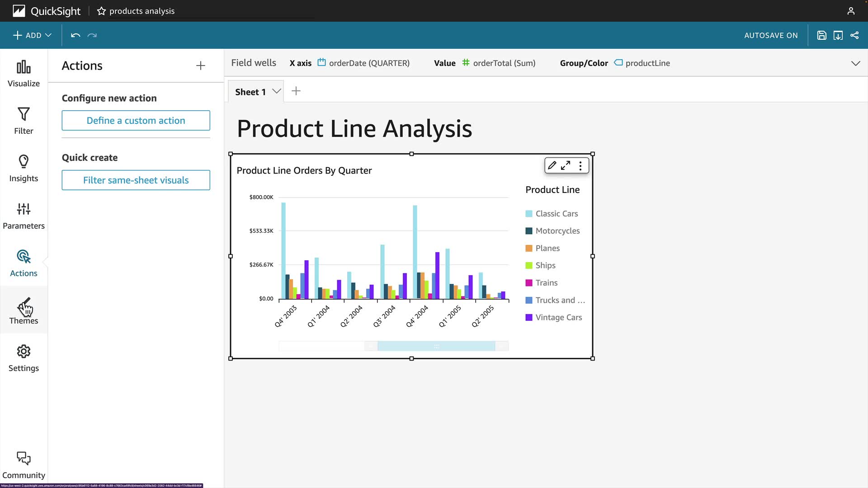868x488 pixels.
Task: Favorite the products analysis with star
Action: 101,11
